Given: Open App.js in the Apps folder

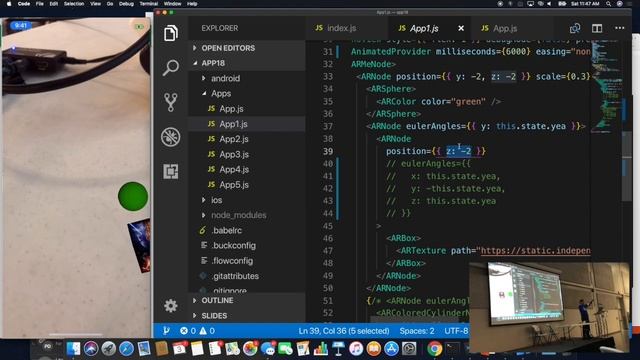Looking at the screenshot, I should click(247, 109).
